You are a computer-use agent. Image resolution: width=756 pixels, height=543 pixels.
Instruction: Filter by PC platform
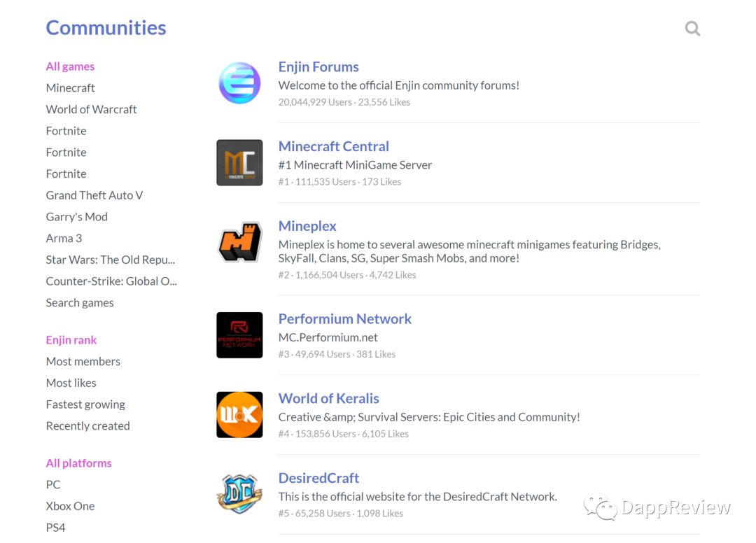[53, 485]
